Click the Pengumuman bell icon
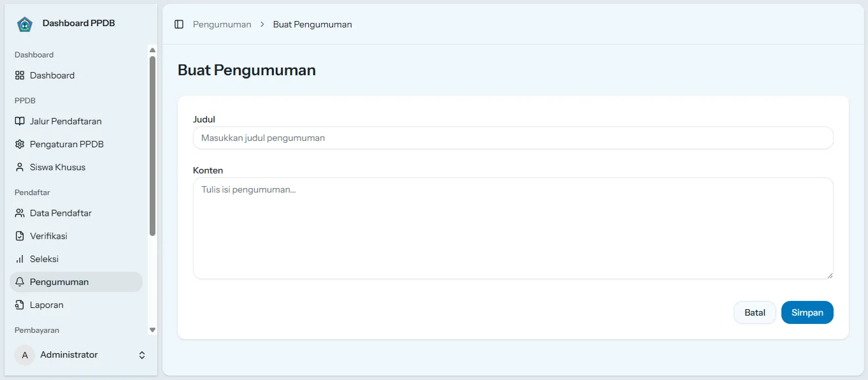This screenshot has height=380, width=868. coord(20,282)
